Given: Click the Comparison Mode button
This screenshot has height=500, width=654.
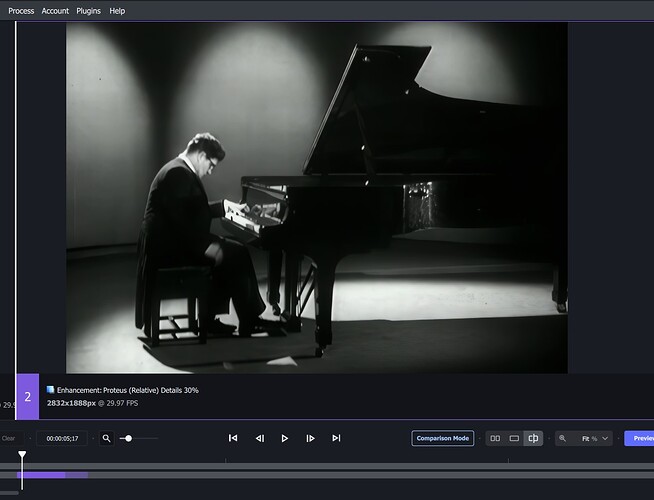Looking at the screenshot, I should pyautogui.click(x=443, y=438).
